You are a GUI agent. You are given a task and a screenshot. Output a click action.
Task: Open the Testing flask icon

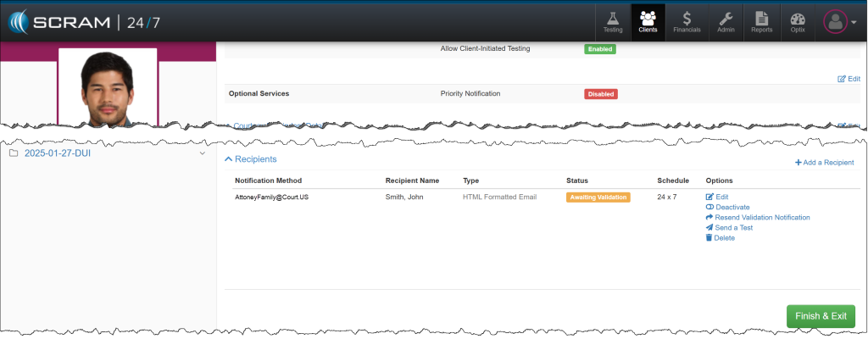pos(613,21)
